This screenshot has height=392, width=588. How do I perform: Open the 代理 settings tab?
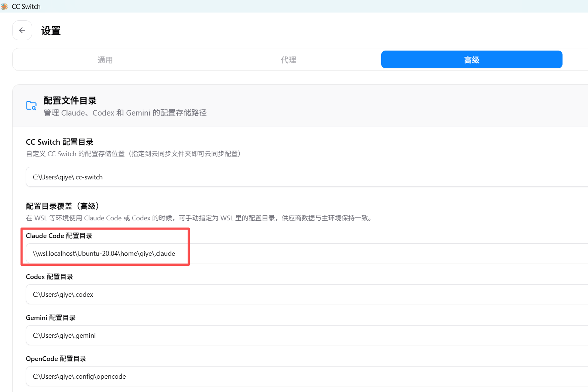288,60
